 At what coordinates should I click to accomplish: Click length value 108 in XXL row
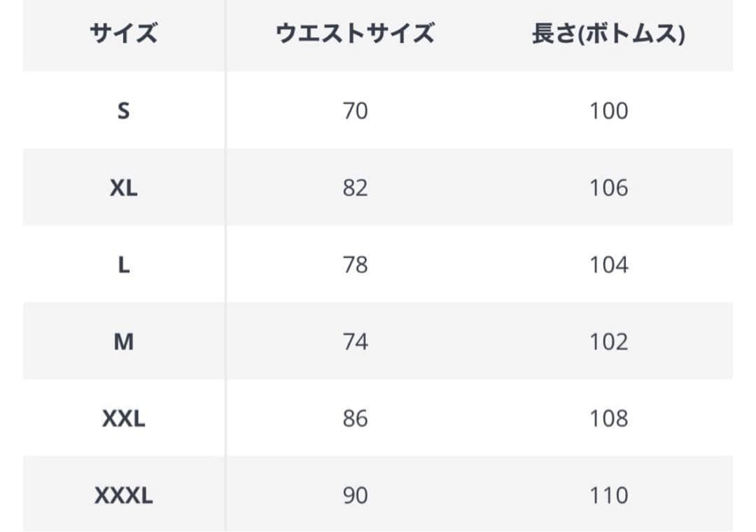point(609,418)
